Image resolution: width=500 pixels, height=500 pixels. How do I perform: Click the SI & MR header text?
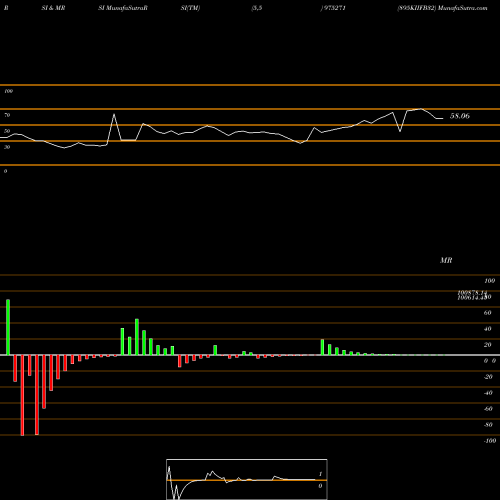coord(53,8)
